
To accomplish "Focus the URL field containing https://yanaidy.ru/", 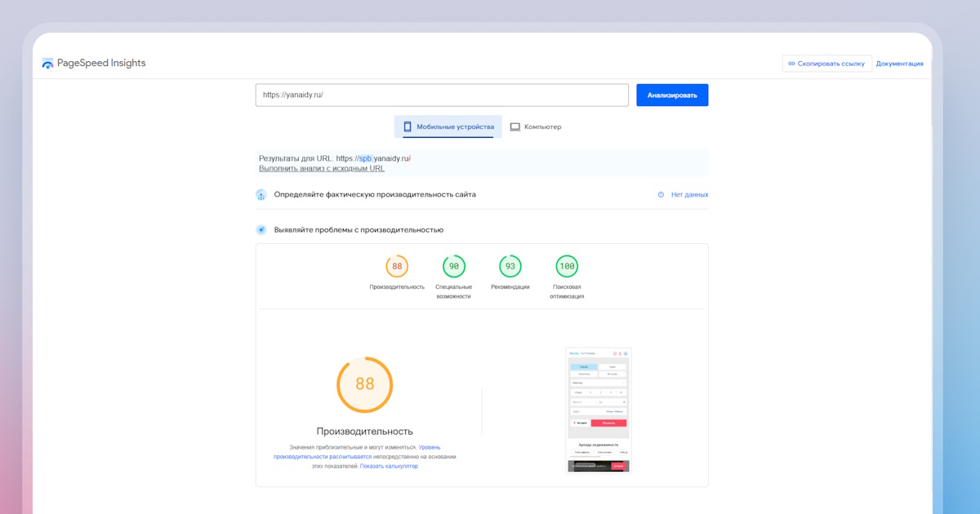I will tap(442, 95).
